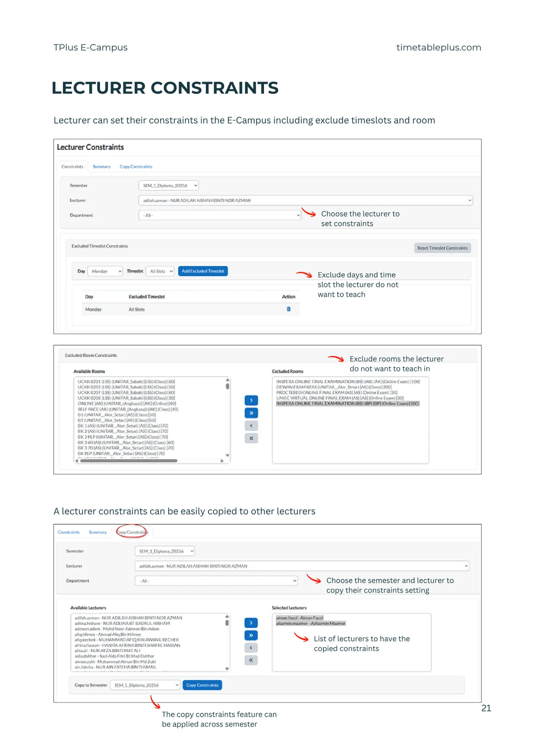This screenshot has height=756, width=535.
Task: Select room BK 3 60 (AS) in Available Rooms
Action: click(126, 442)
